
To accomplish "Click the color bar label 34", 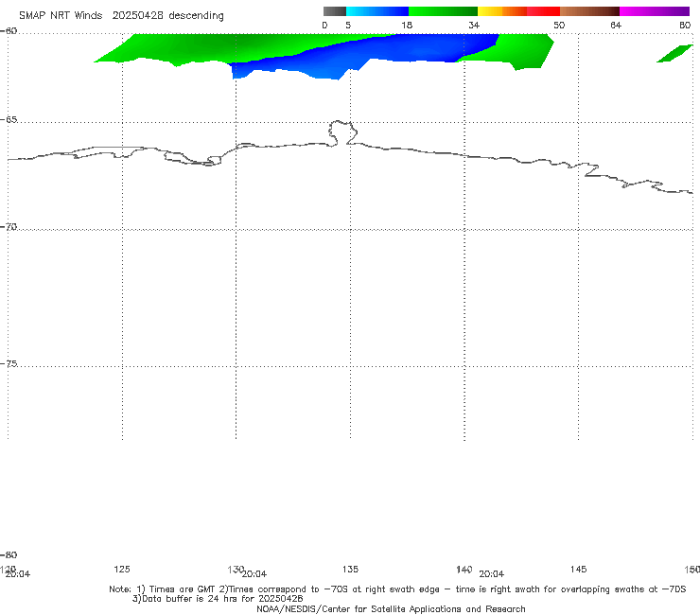I will [474, 25].
